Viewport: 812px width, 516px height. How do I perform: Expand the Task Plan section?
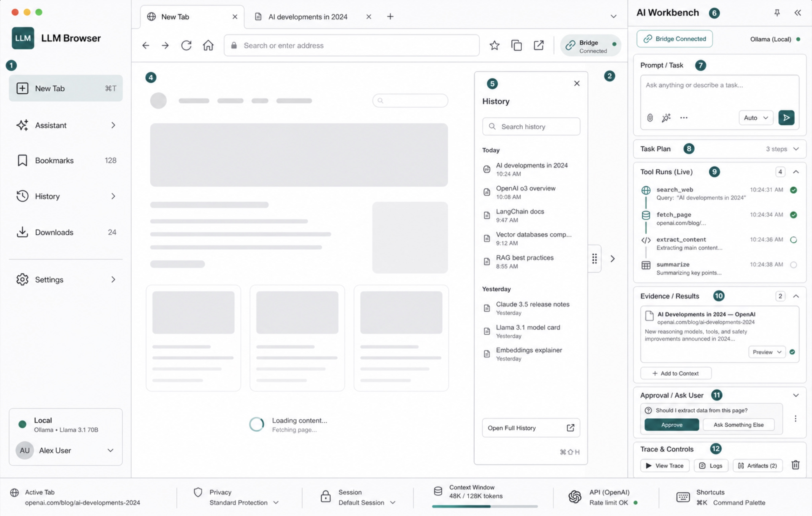(x=796, y=149)
